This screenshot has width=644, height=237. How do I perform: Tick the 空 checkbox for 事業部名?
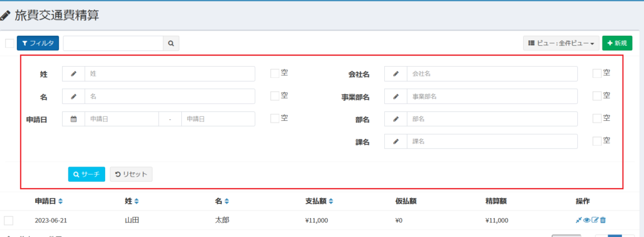click(597, 96)
